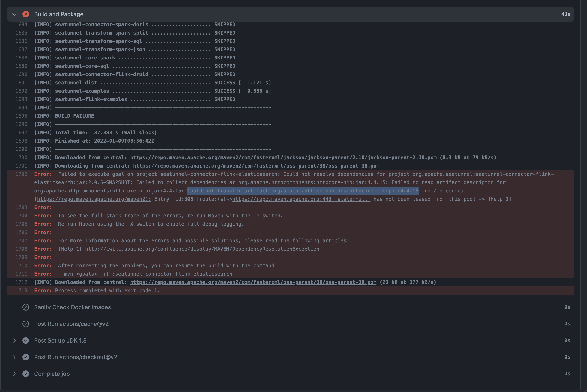Click skipped icon beside Sanity Check Docker Images
Viewport: 587px width, 392px height.
pyautogui.click(x=26, y=307)
